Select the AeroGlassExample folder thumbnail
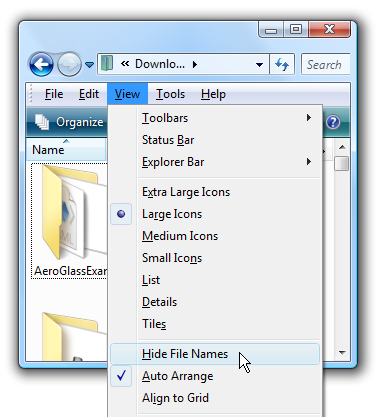 [x=70, y=221]
